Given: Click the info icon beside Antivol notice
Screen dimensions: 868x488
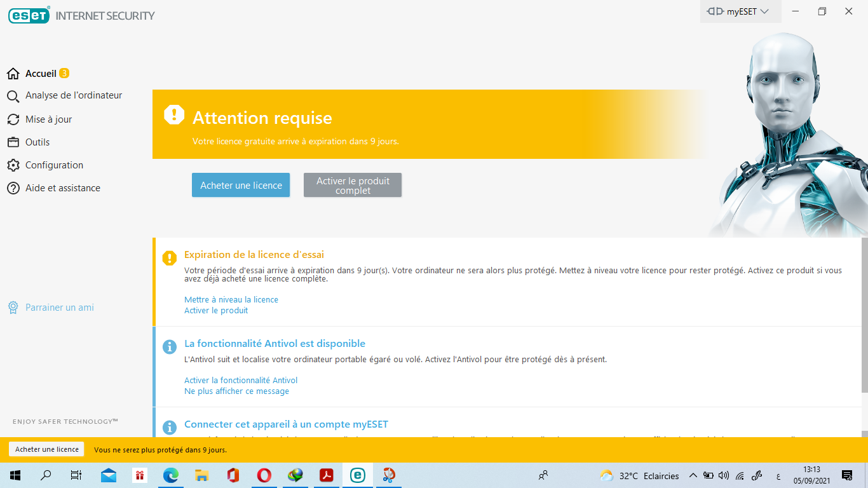Looking at the screenshot, I should pos(169,346).
